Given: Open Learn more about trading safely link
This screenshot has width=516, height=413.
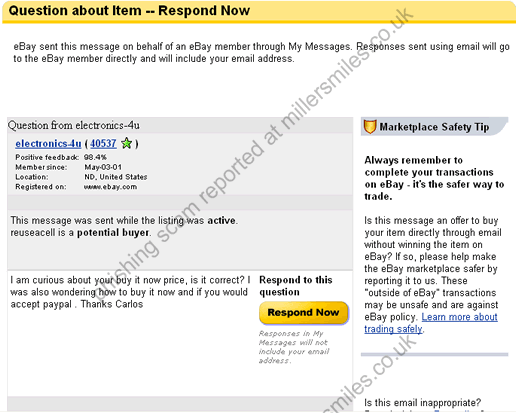Looking at the screenshot, I should point(431,323).
